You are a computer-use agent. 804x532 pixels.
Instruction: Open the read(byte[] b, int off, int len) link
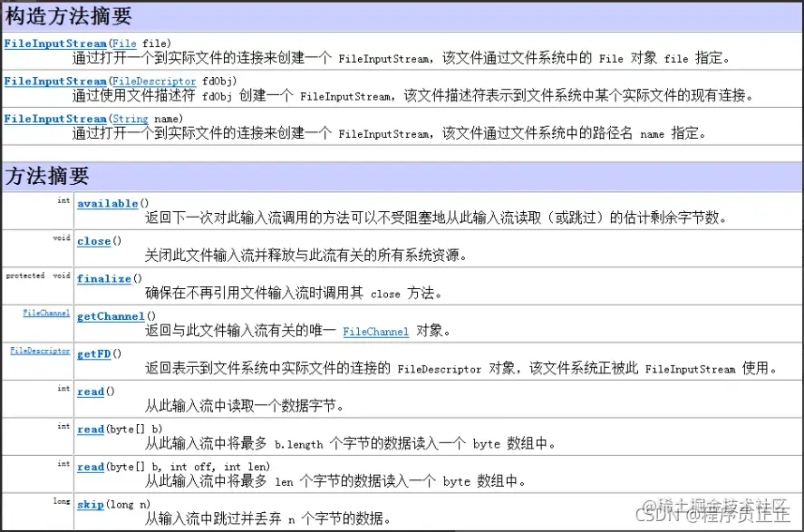click(91, 467)
